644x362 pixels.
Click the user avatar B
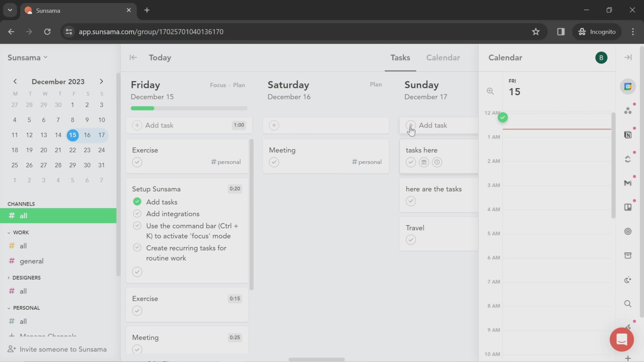601,58
